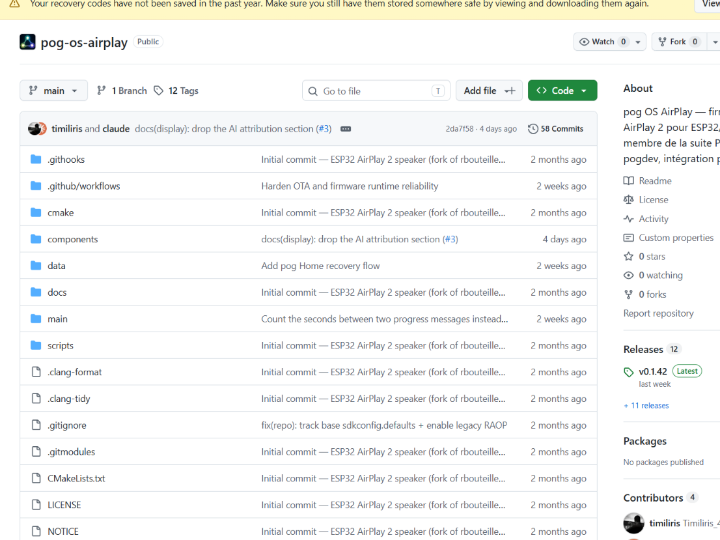Open the Add file dropdown
The image size is (720, 540).
(x=489, y=90)
